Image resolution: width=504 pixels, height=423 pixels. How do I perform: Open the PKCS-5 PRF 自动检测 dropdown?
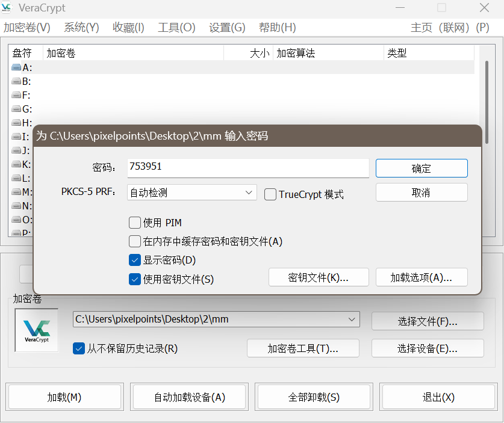click(x=192, y=193)
